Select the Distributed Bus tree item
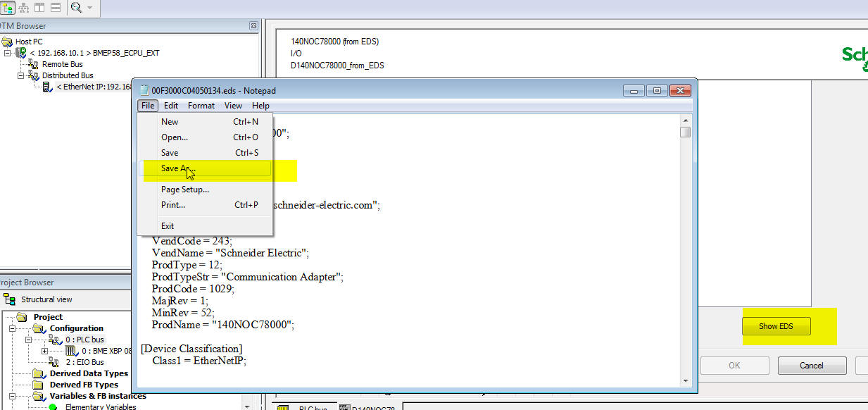Image resolution: width=868 pixels, height=410 pixels. point(68,75)
